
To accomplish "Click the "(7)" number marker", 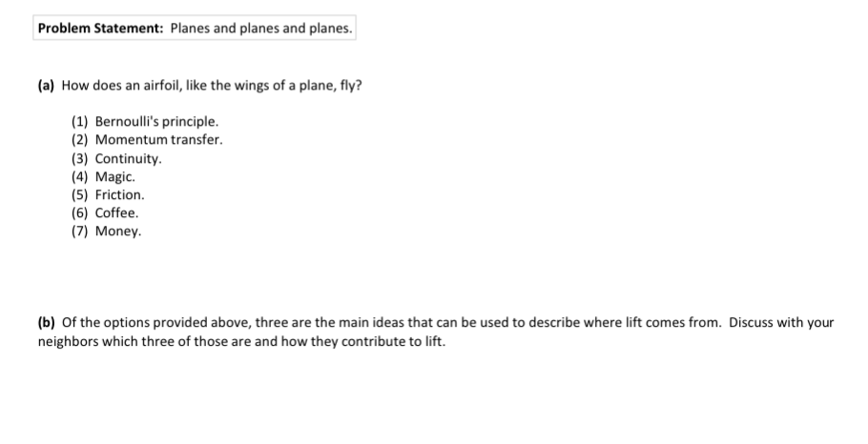I will pos(80,232).
